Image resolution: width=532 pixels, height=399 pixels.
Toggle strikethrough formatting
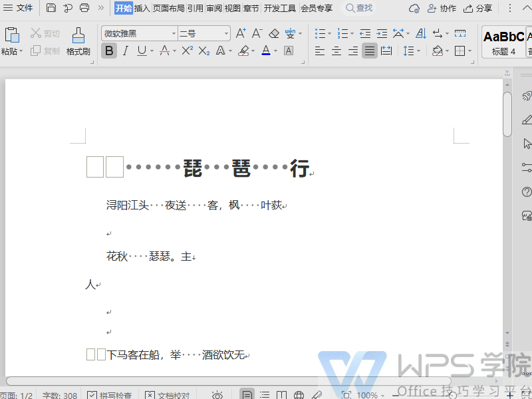click(164, 51)
